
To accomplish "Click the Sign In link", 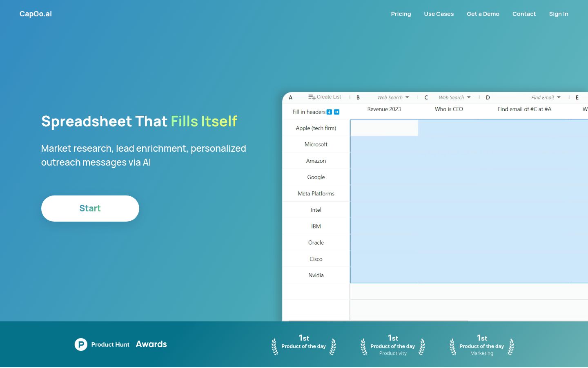I will tap(559, 14).
